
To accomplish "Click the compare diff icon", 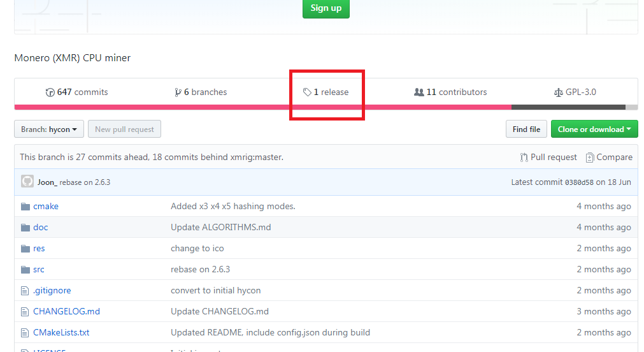I will (x=590, y=158).
